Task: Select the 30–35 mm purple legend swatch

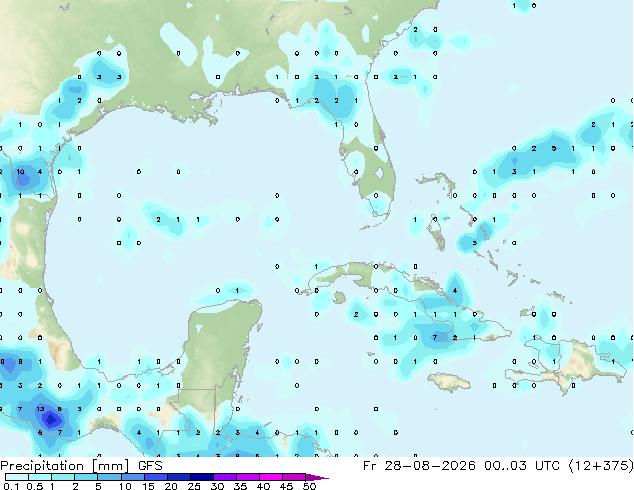Action: [x=224, y=477]
